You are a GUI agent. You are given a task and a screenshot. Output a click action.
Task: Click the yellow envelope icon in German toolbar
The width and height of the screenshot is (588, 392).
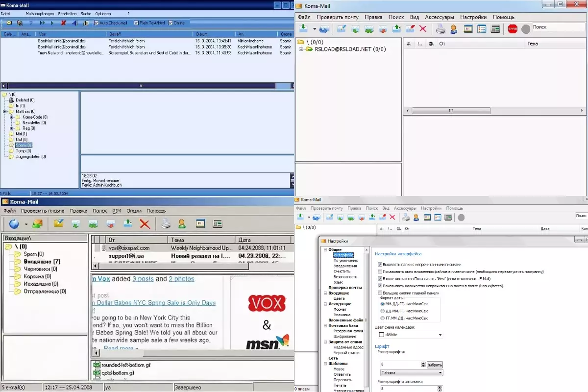point(8,23)
